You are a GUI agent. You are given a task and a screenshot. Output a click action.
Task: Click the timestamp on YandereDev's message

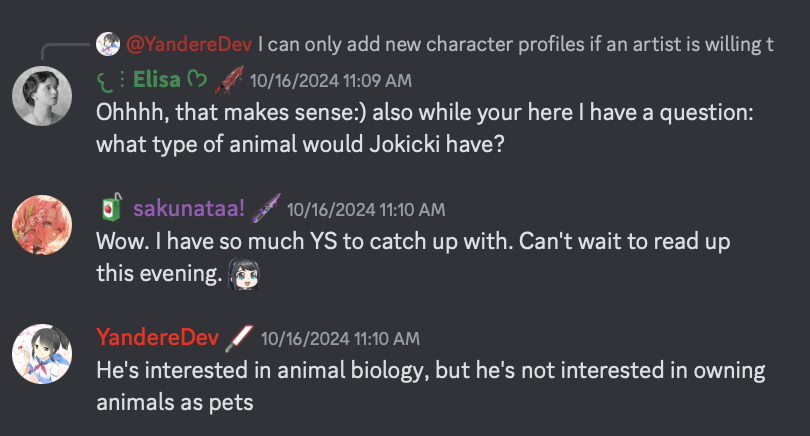(x=339, y=339)
